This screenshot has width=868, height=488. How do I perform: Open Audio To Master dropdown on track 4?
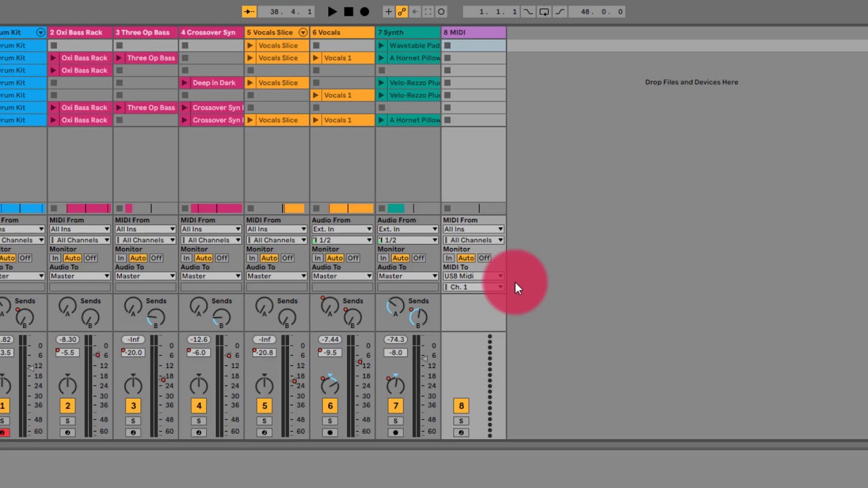coord(211,276)
